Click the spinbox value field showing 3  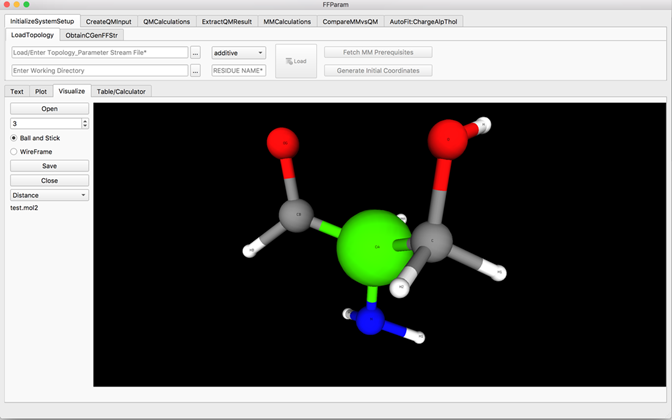[x=46, y=123]
